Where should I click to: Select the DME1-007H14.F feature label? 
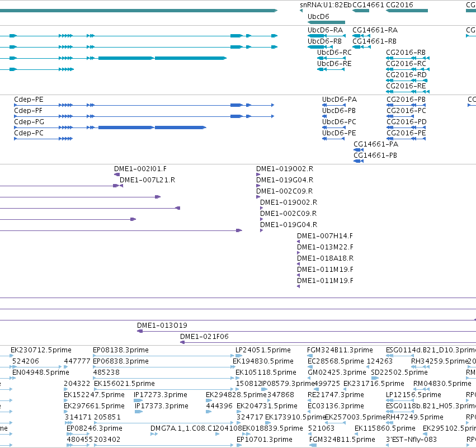[x=325, y=236]
